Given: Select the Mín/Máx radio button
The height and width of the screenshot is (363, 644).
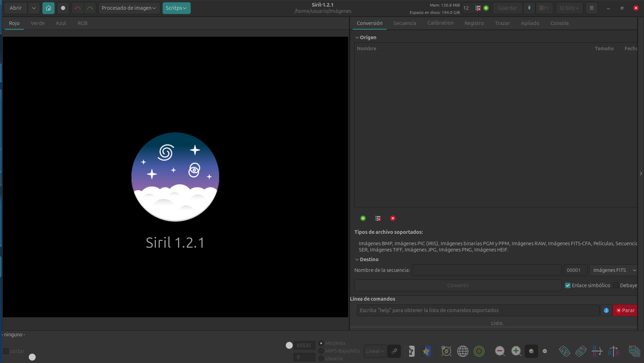Looking at the screenshot, I should (321, 343).
